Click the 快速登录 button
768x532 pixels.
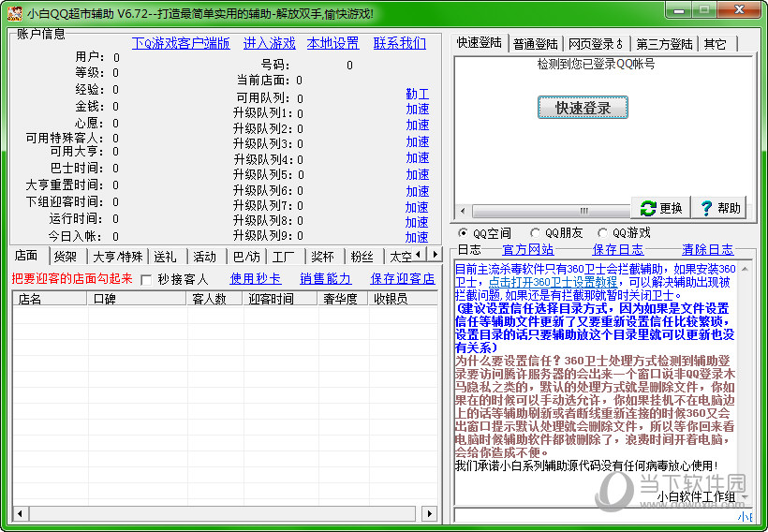tap(583, 108)
